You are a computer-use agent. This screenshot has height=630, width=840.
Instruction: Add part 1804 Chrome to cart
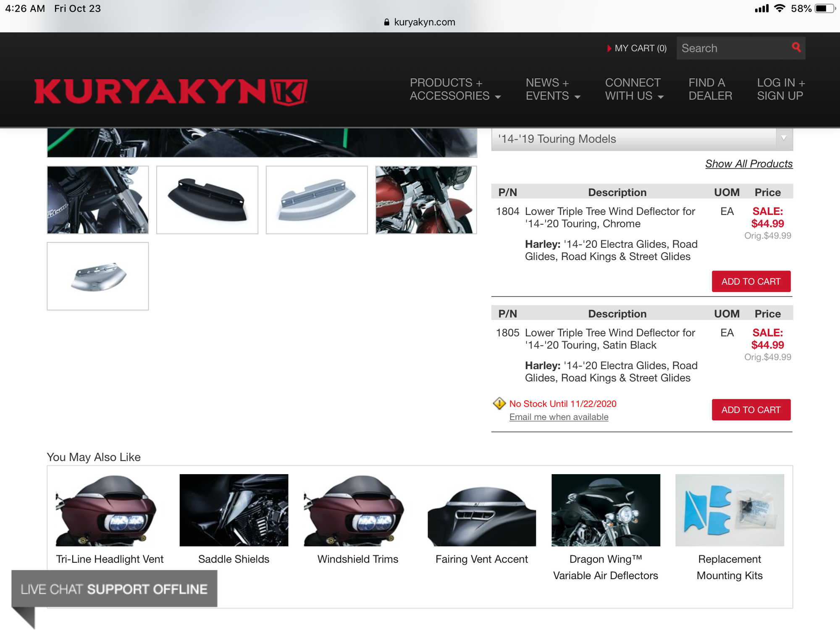click(751, 281)
